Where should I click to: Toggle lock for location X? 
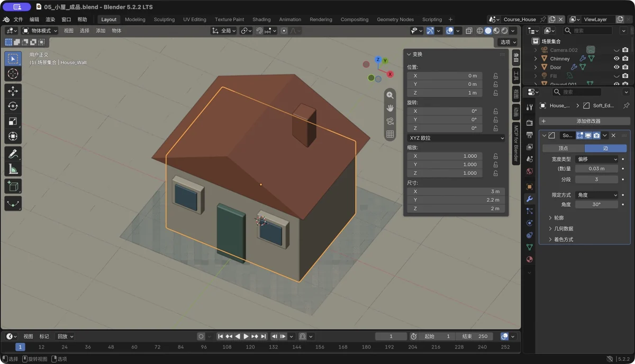click(x=496, y=76)
